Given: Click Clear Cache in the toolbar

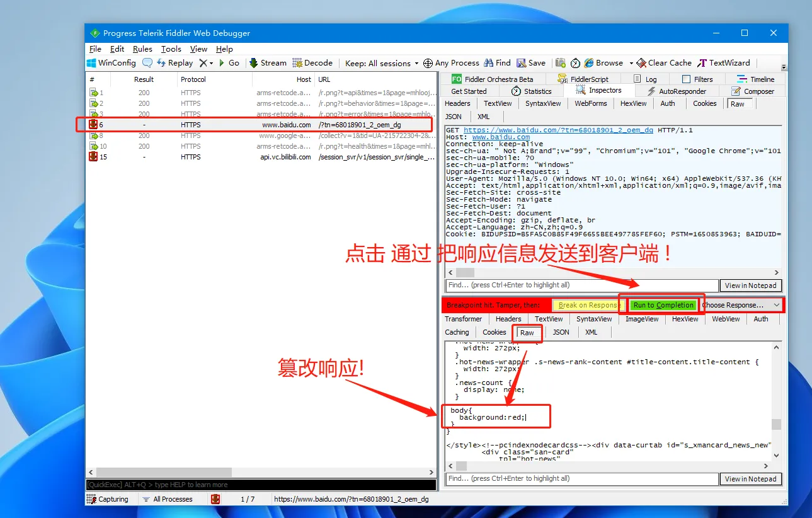Looking at the screenshot, I should (664, 63).
